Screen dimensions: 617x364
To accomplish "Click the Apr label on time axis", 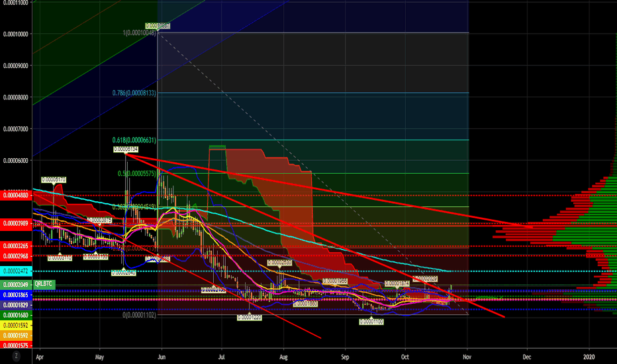I will point(39,357).
